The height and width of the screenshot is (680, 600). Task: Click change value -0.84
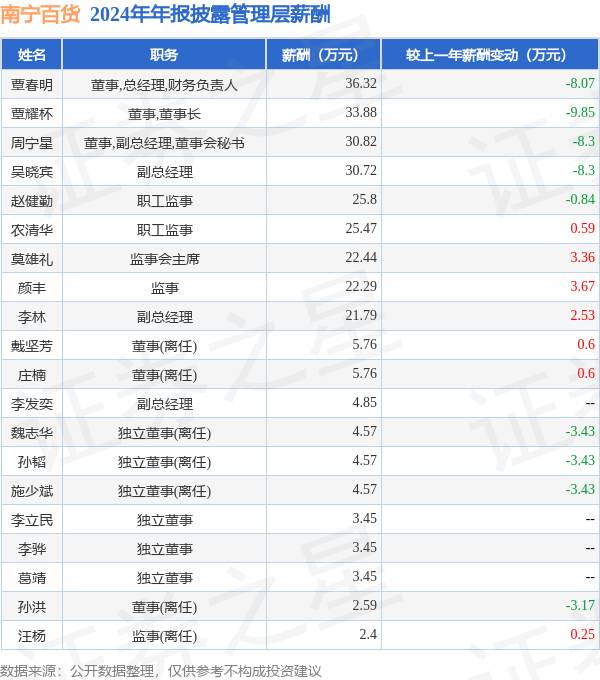point(580,199)
